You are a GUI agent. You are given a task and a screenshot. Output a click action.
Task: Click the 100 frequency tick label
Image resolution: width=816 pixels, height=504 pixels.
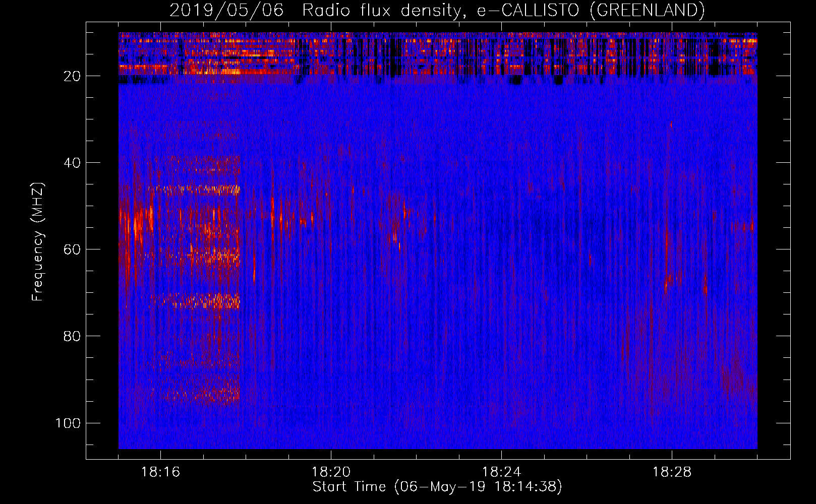[68, 423]
